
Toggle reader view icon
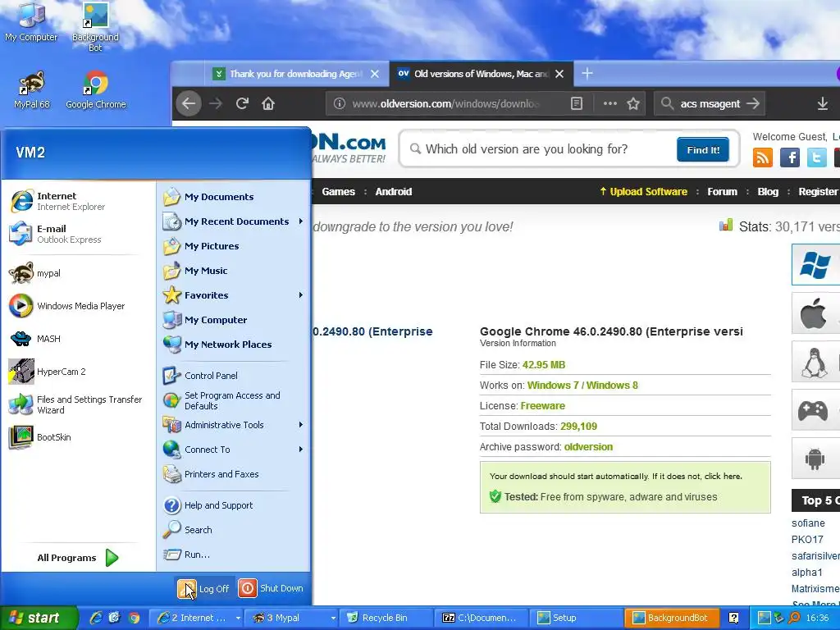(x=577, y=103)
